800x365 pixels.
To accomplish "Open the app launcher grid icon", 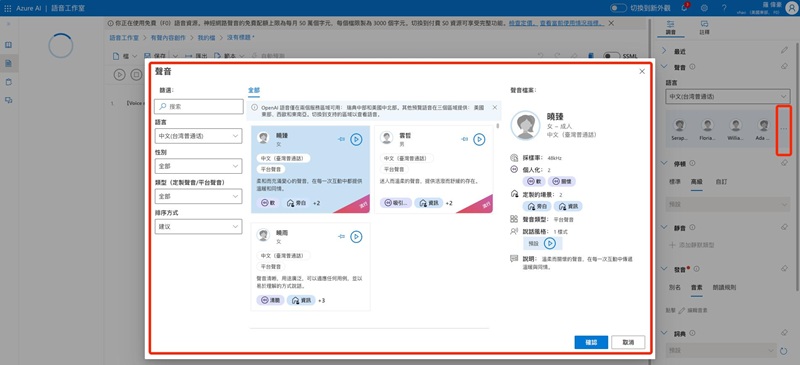I will [8, 8].
